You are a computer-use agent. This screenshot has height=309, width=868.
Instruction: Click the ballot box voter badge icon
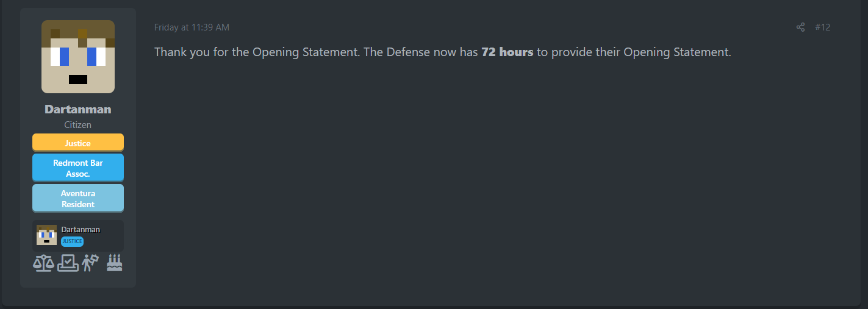[68, 263]
